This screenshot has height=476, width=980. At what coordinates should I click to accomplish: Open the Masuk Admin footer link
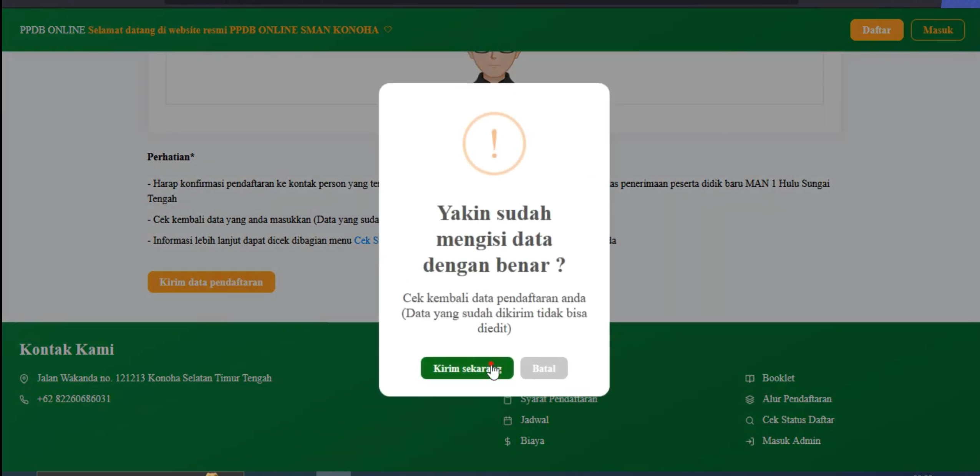pos(791,441)
